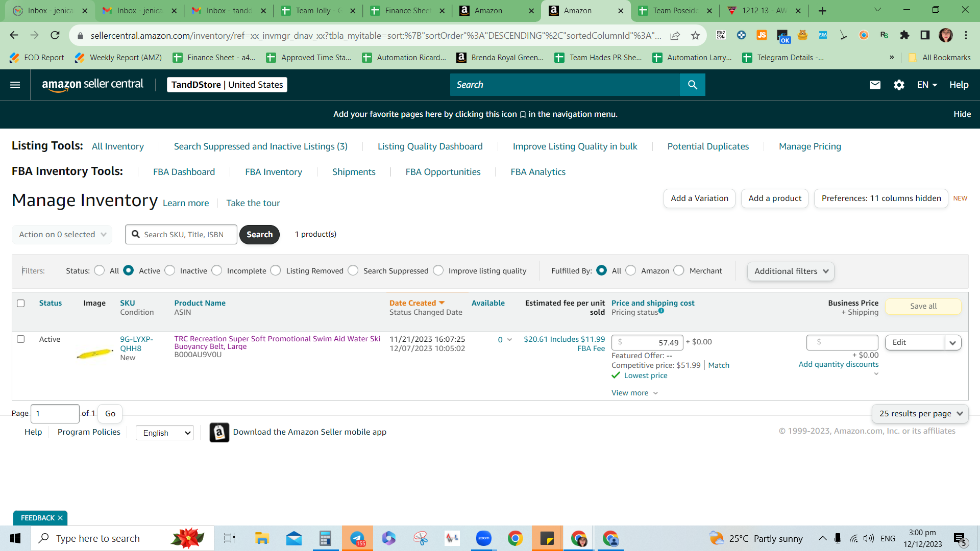980x551 pixels.
Task: Switch to the Finance Sheet browser tab
Action: pos(407,11)
